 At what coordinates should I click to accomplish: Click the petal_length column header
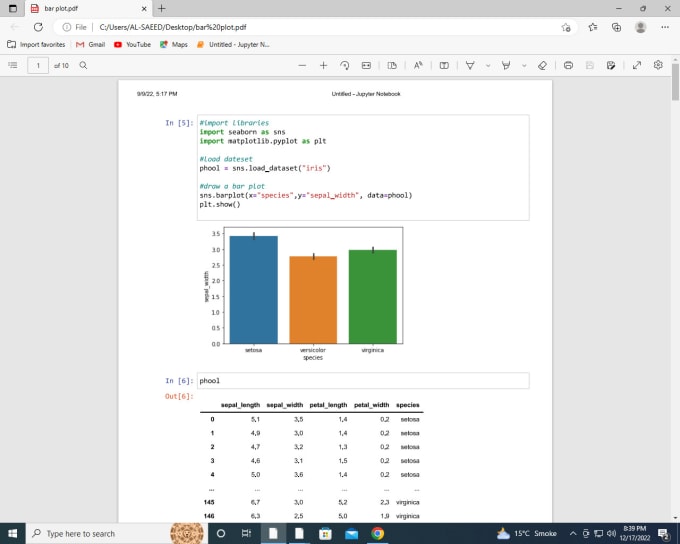coord(328,405)
